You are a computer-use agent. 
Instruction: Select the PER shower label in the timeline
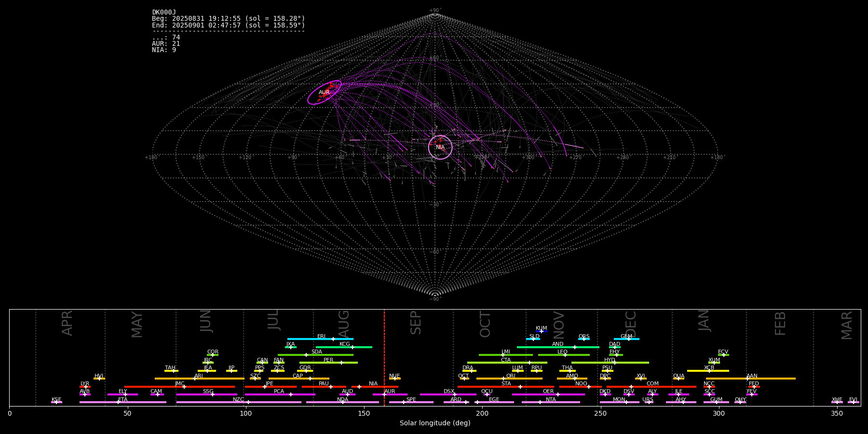(x=328, y=360)
